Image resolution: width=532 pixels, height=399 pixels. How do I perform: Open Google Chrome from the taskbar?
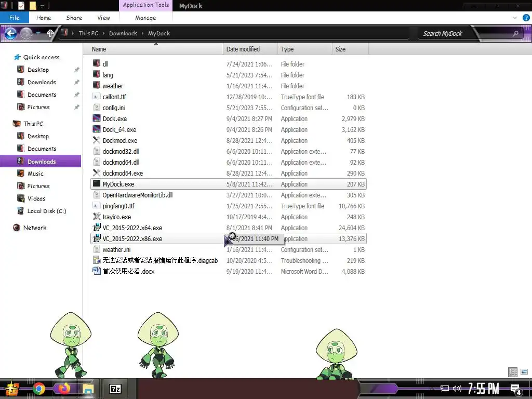(38, 389)
